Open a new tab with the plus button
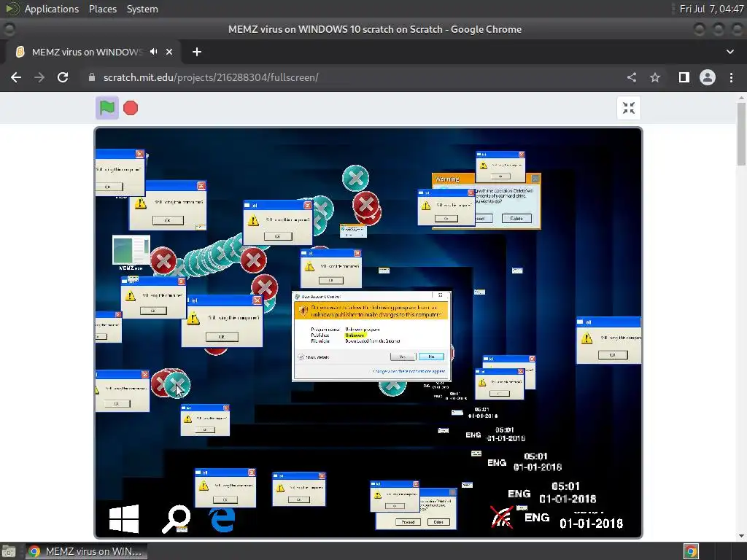The image size is (747, 560). point(197,52)
